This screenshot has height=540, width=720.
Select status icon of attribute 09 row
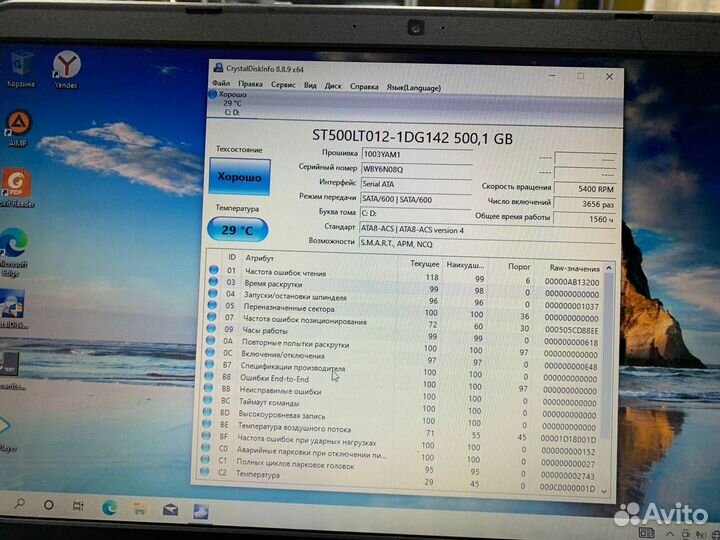point(211,328)
